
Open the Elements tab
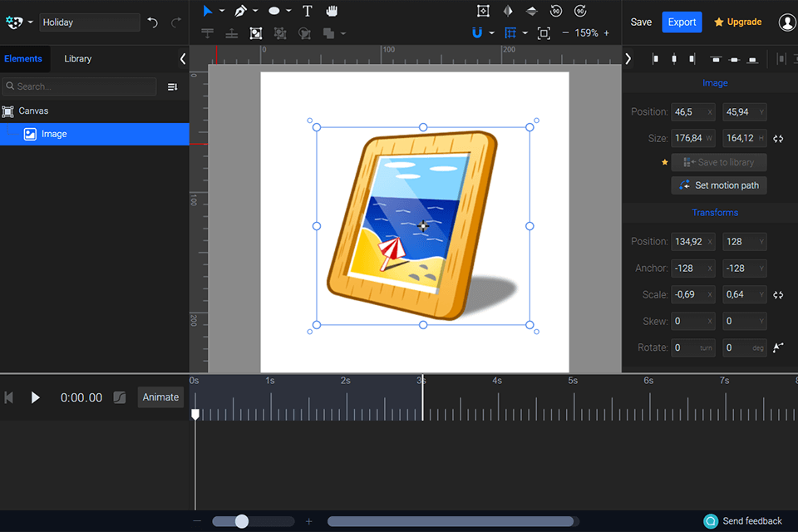[x=24, y=58]
